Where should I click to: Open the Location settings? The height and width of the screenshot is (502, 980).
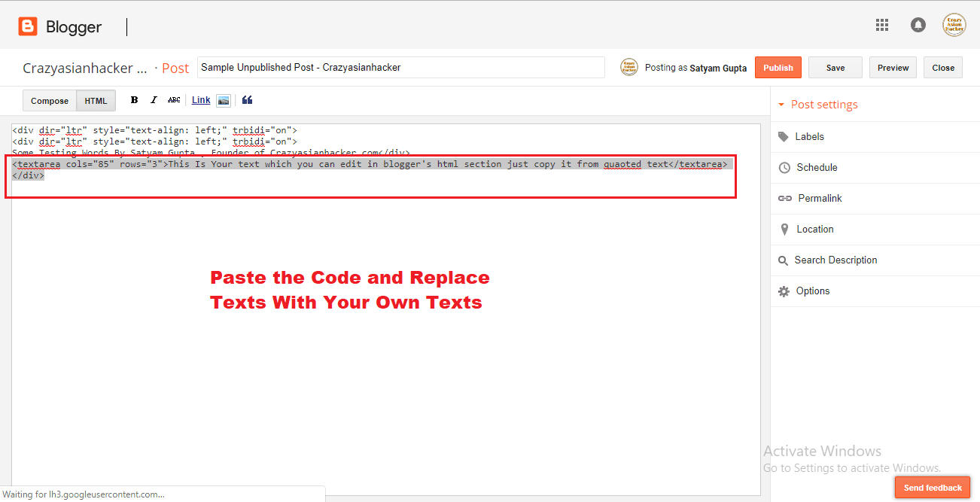815,229
